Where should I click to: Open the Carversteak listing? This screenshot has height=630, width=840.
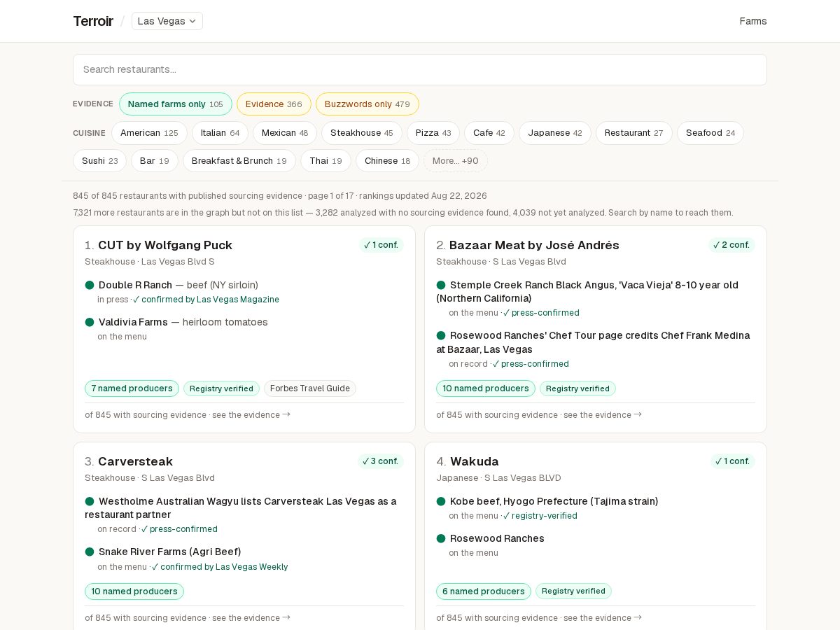click(135, 461)
